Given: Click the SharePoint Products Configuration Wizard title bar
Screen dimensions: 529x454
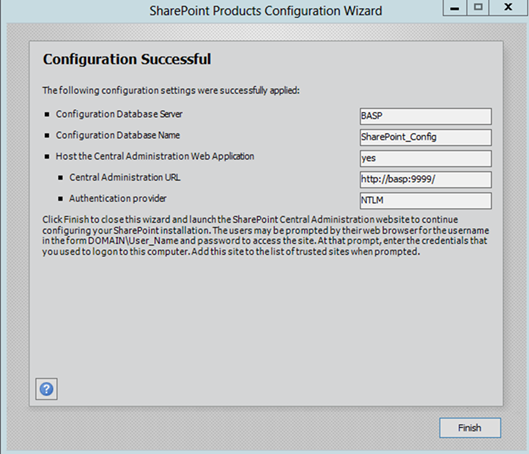Looking at the screenshot, I should click(266, 11).
